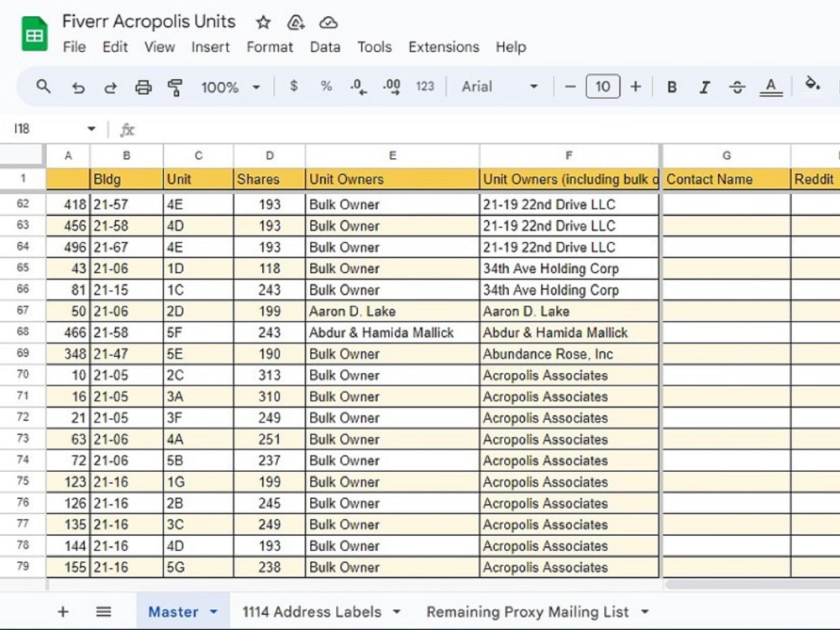Select row 67 header
840x630 pixels.
[23, 311]
